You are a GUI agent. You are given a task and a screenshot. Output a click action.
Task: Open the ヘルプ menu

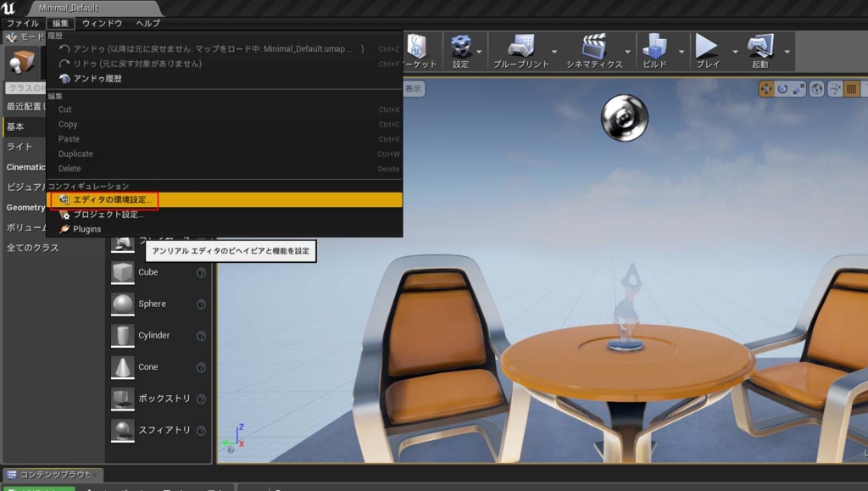pyautogui.click(x=147, y=23)
